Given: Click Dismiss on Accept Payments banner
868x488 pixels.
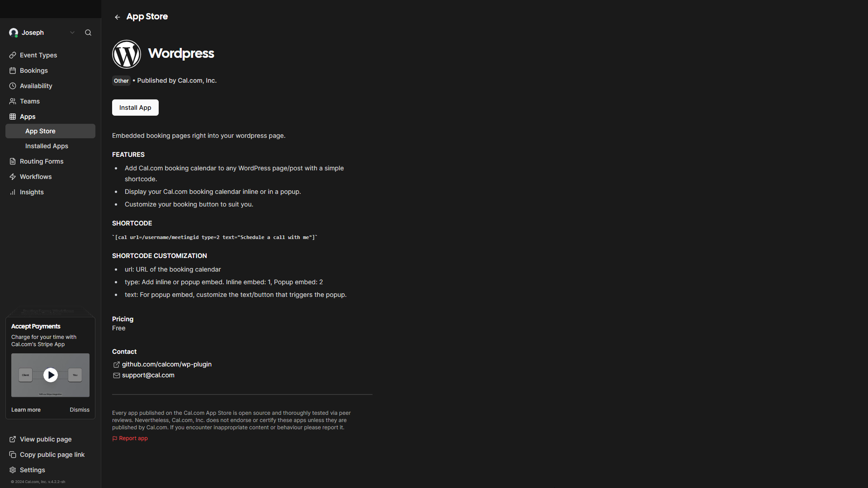Looking at the screenshot, I should click(79, 410).
